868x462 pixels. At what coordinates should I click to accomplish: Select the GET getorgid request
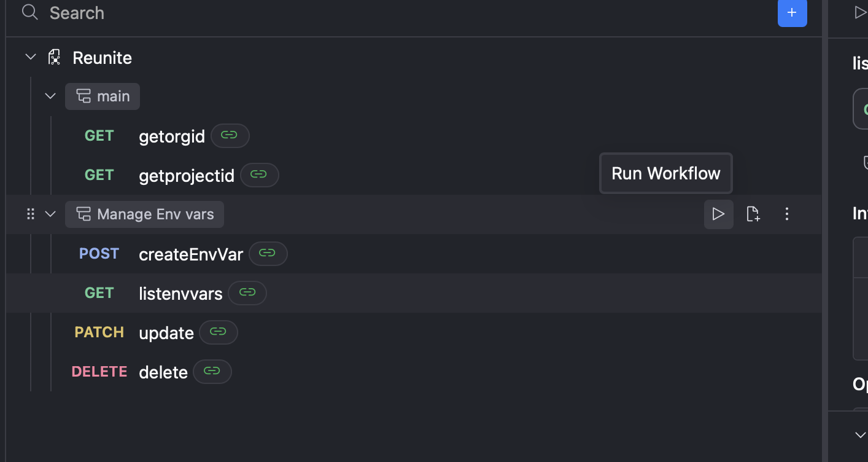pos(171,136)
